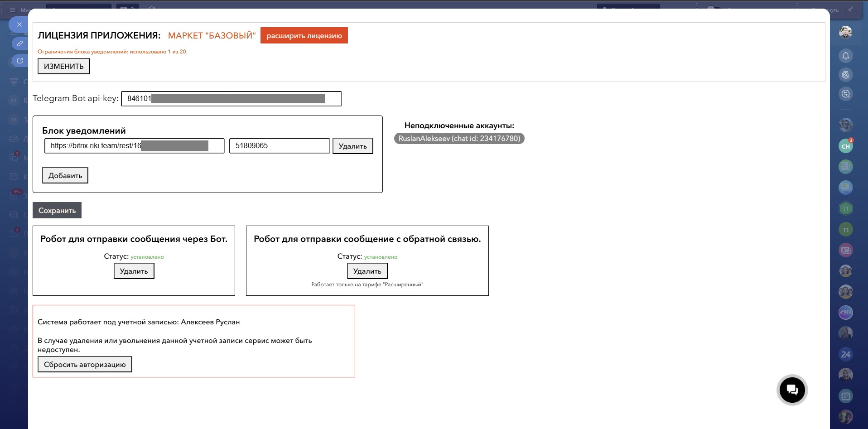This screenshot has width=868, height=429.
Task: Click Сбросить авторизацию button
Action: pyautogui.click(x=85, y=364)
